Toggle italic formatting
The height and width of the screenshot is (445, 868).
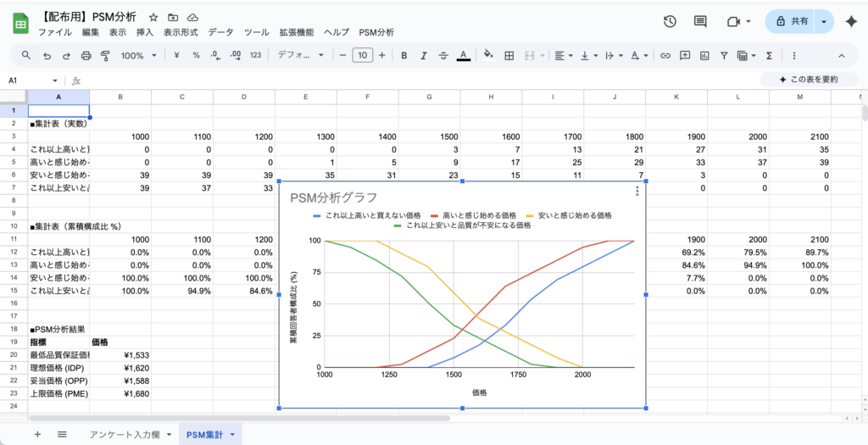[423, 55]
